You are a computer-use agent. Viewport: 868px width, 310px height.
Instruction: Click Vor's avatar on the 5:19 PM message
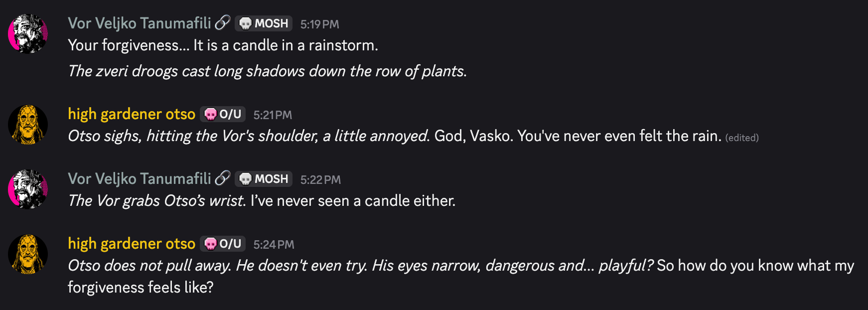(28, 34)
